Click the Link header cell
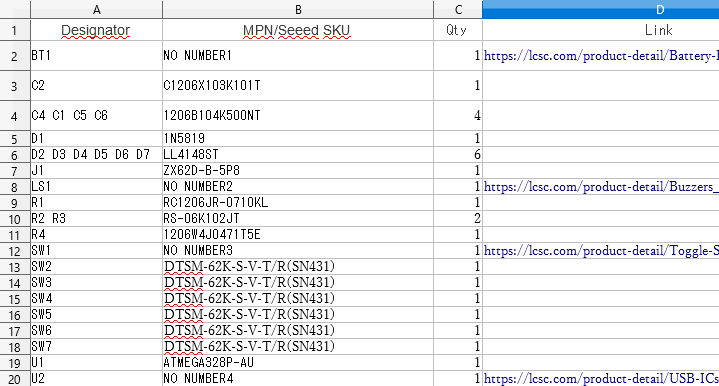Viewport: 719px width, 386px height. coord(601,30)
